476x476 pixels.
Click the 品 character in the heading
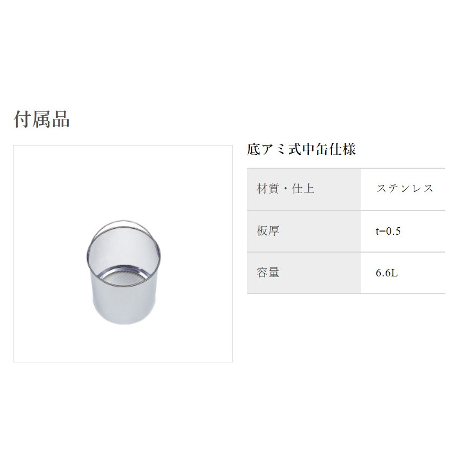tap(61, 119)
